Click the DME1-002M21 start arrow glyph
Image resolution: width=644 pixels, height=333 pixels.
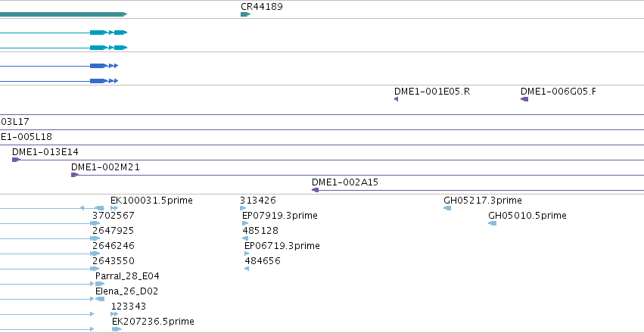[75, 175]
